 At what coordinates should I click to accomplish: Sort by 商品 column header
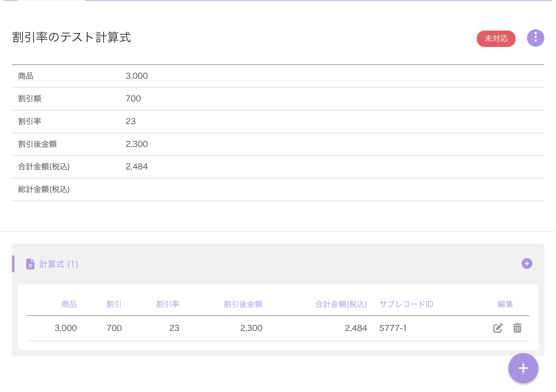[69, 304]
